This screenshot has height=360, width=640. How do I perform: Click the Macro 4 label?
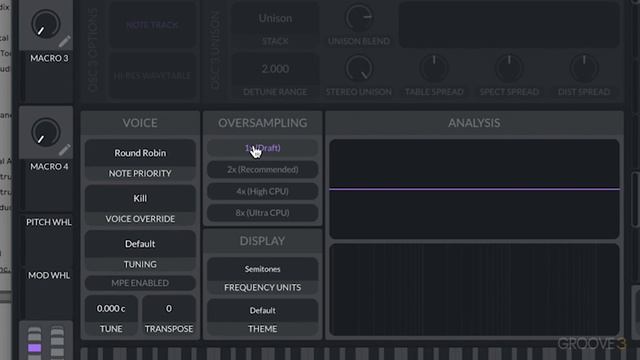pos(49,167)
